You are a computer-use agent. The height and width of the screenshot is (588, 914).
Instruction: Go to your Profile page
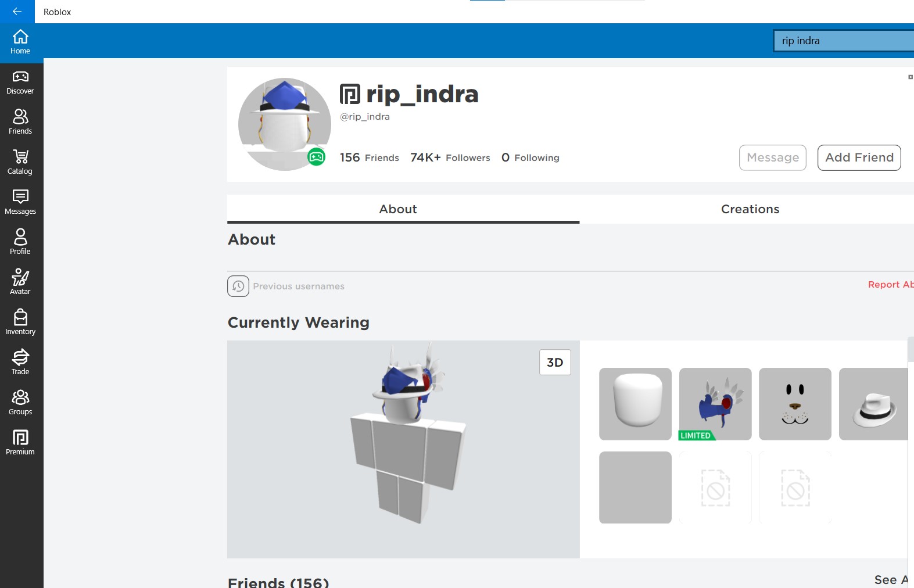[x=20, y=242]
